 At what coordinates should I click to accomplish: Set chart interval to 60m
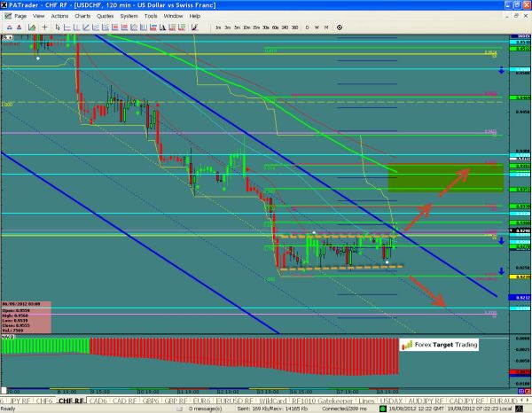tap(275, 27)
